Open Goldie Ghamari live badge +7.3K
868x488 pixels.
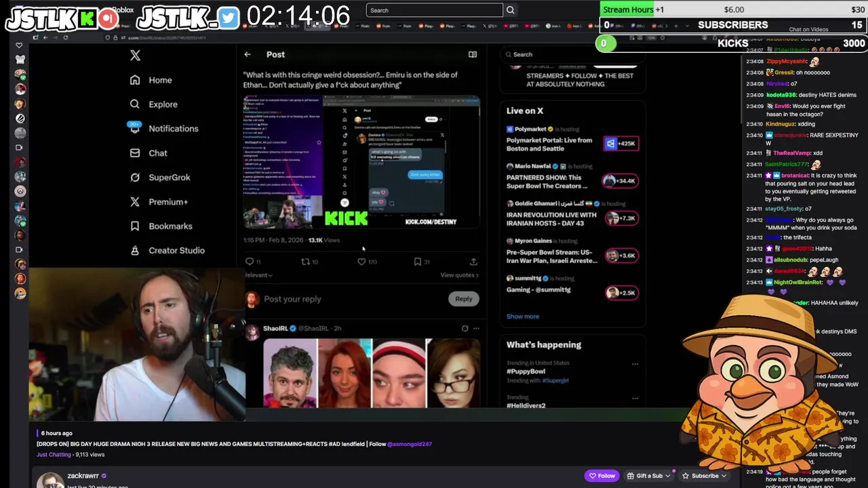(621, 218)
